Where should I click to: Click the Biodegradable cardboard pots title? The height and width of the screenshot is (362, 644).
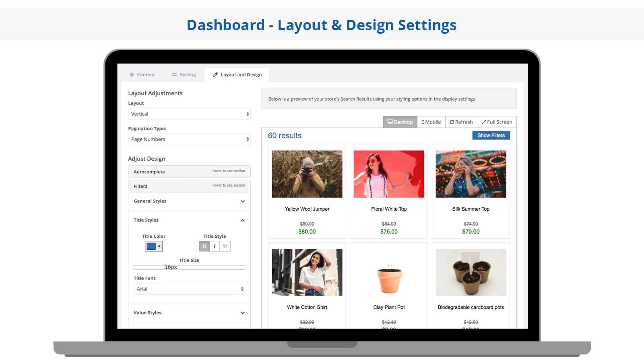(471, 307)
